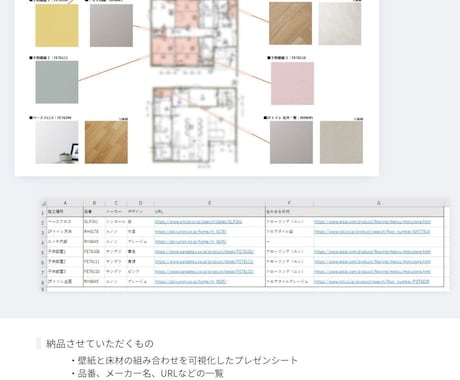Image resolution: width=460 pixels, height=380 pixels.
Task: Click the heading 納品させていただくもの
Action: pyautogui.click(x=100, y=344)
